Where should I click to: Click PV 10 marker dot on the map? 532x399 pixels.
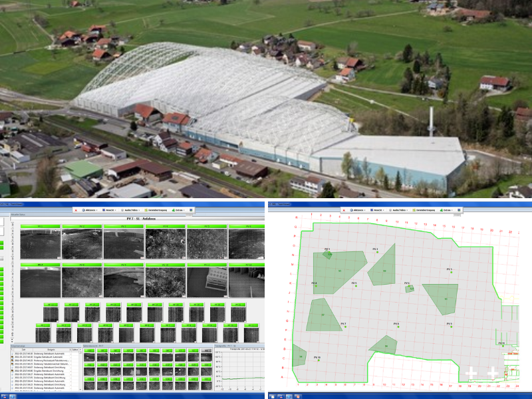pyautogui.click(x=319, y=360)
